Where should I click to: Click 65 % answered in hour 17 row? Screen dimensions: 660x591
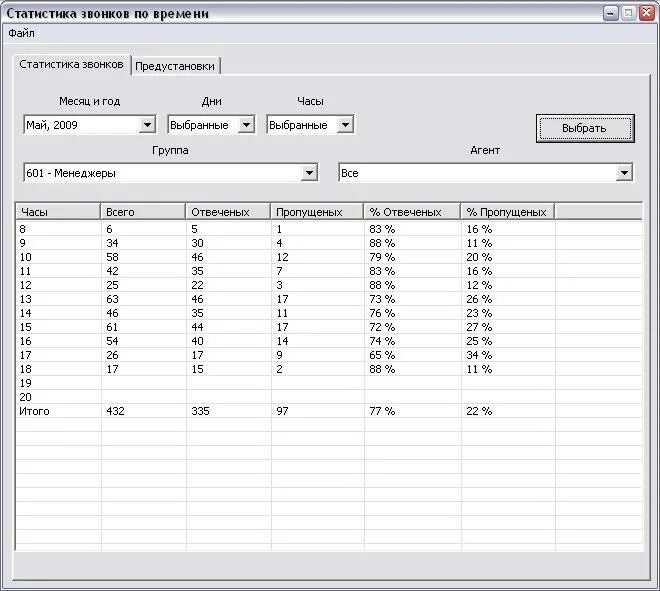pos(382,355)
